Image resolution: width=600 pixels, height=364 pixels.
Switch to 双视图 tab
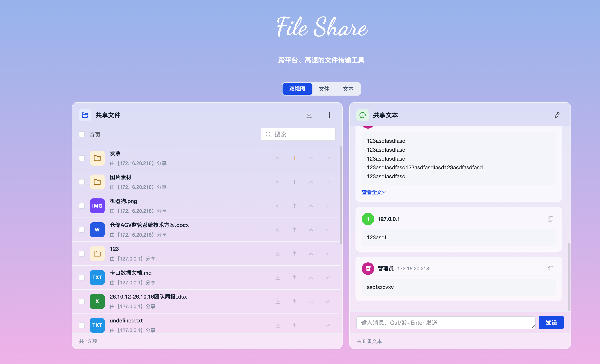coord(297,89)
